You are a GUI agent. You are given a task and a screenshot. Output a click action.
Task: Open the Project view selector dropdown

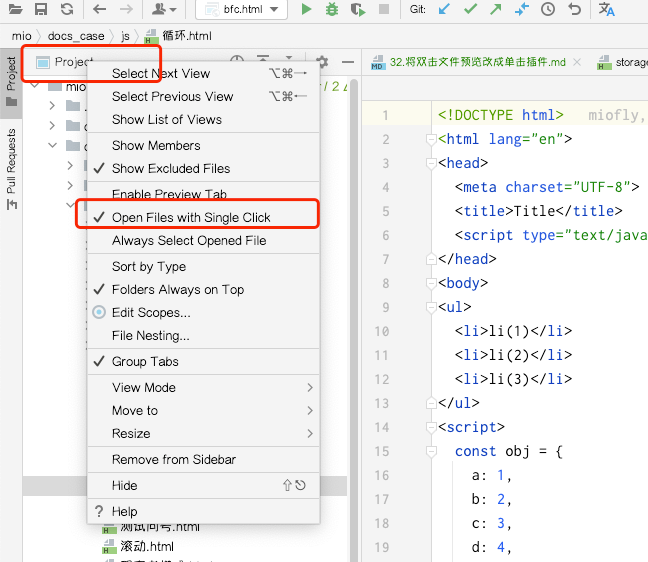point(65,62)
